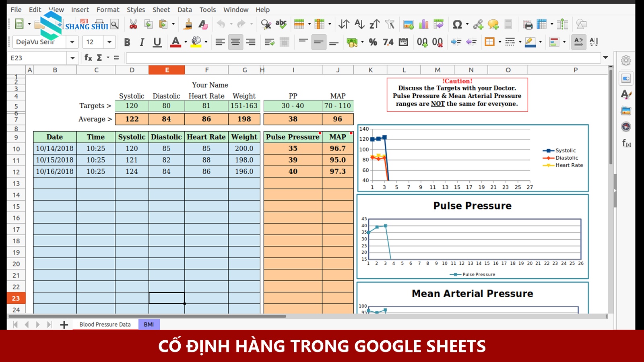Click the Clone Formatting paintbrush icon

click(x=188, y=25)
